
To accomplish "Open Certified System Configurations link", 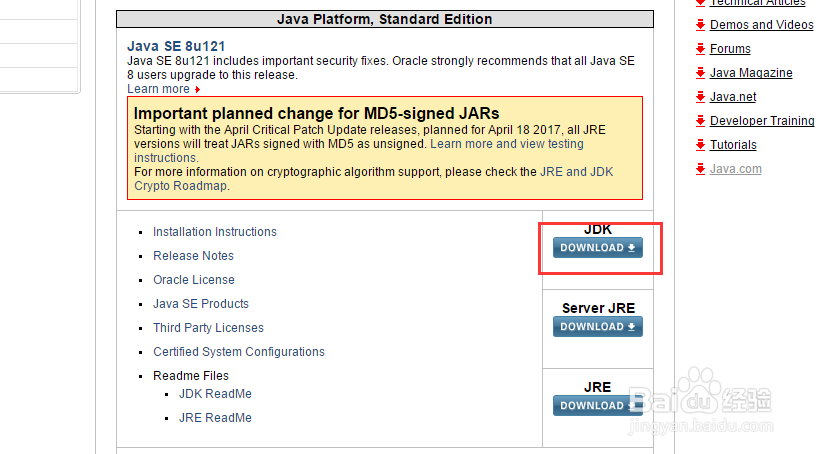I will [x=239, y=352].
